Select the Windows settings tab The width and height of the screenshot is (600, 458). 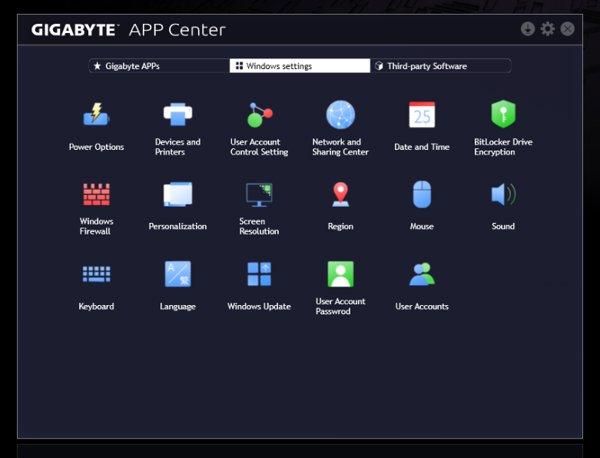pyautogui.click(x=300, y=66)
